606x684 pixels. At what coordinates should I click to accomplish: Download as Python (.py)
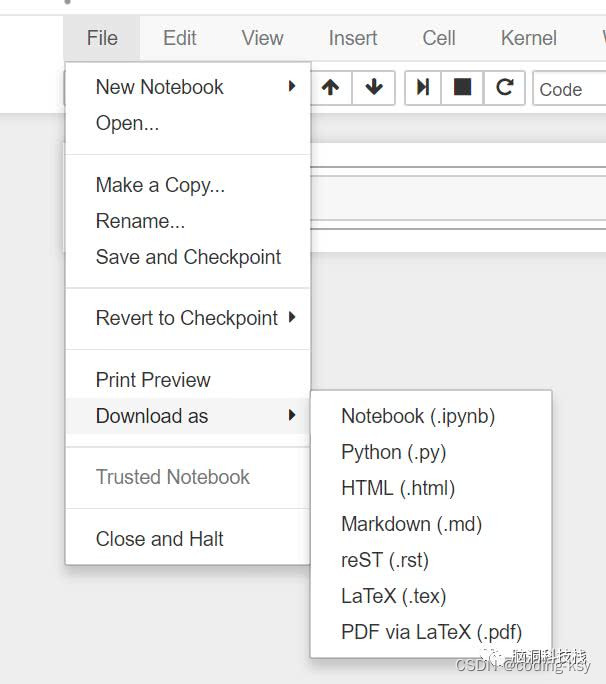coord(431,452)
